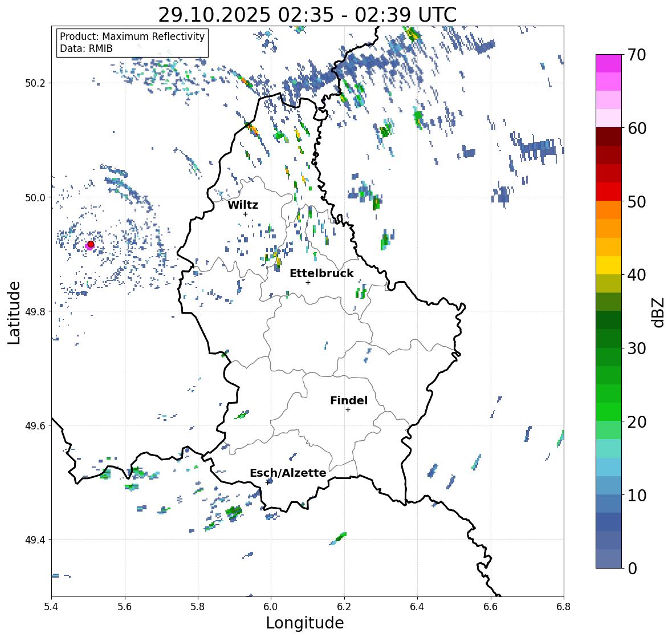Click the 60 tick on the colorbar

click(637, 128)
